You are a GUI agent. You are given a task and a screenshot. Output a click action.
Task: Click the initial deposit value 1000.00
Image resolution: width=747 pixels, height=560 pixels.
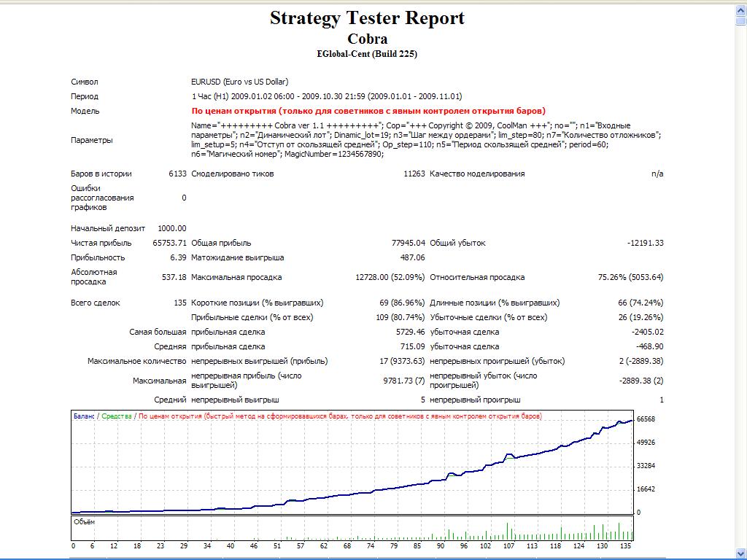coord(171,228)
